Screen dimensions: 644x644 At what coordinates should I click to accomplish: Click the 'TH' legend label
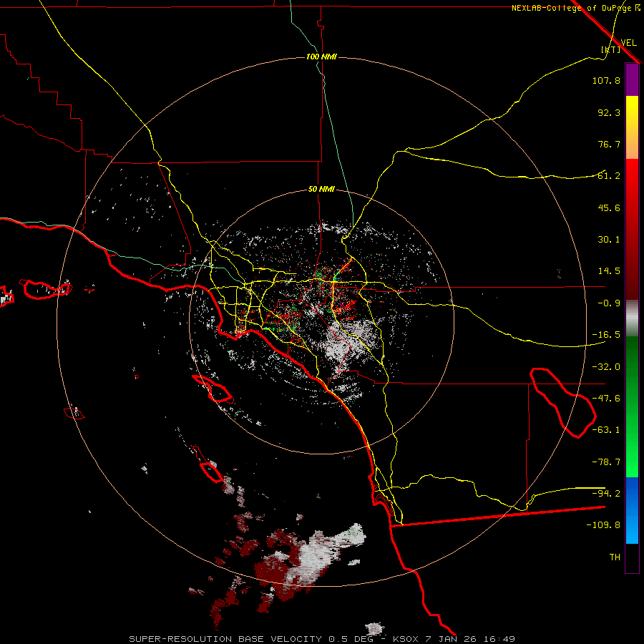pyautogui.click(x=615, y=557)
